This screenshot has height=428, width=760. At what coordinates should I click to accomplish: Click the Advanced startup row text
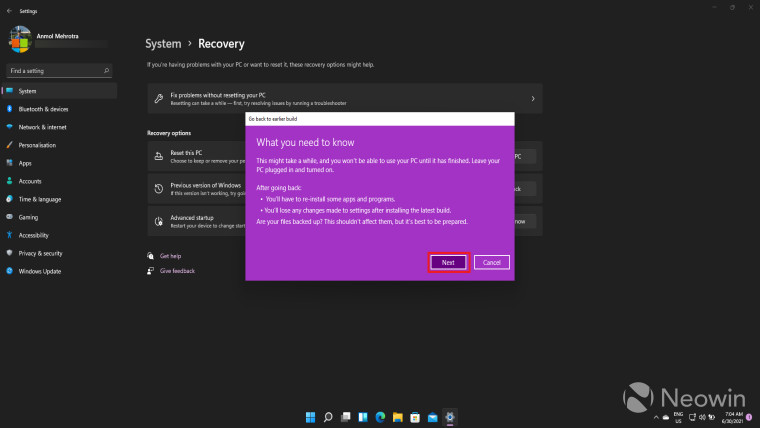(x=192, y=218)
